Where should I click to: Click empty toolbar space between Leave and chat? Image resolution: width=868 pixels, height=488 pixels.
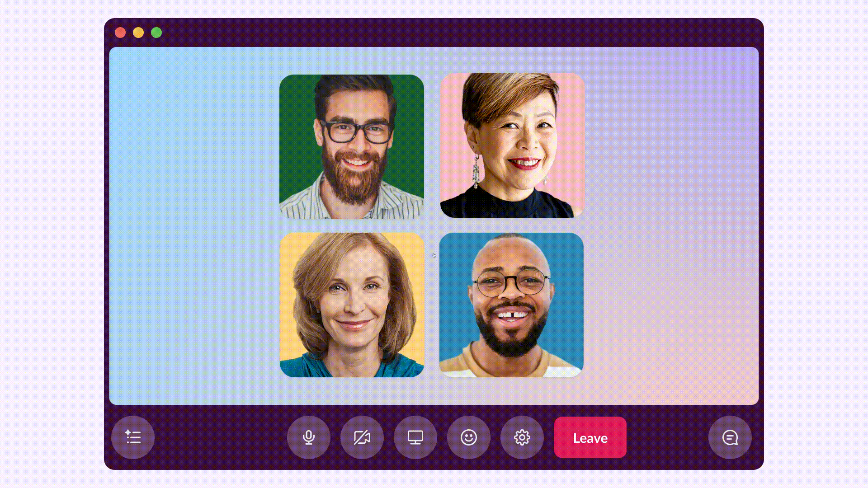point(667,437)
